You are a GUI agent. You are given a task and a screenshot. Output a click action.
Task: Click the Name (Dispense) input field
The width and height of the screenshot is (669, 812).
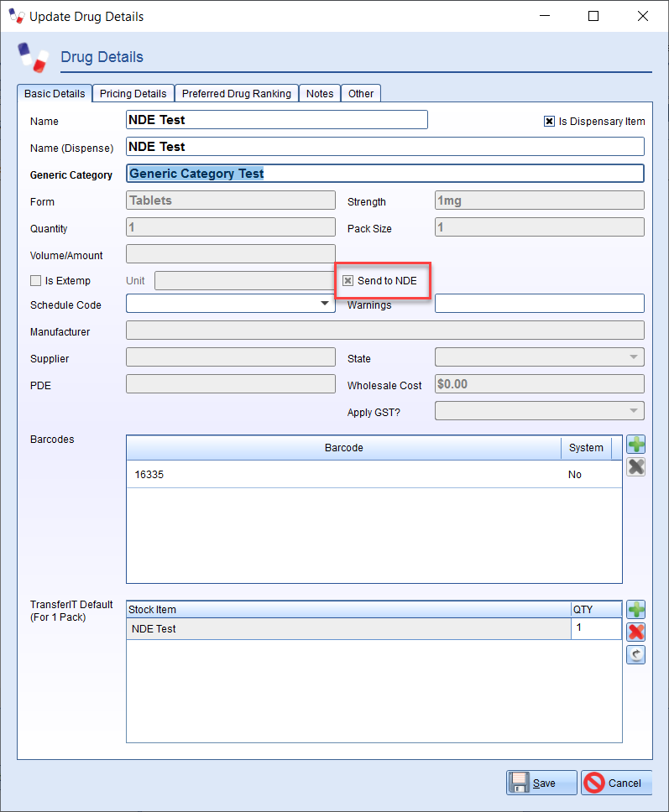click(x=385, y=147)
